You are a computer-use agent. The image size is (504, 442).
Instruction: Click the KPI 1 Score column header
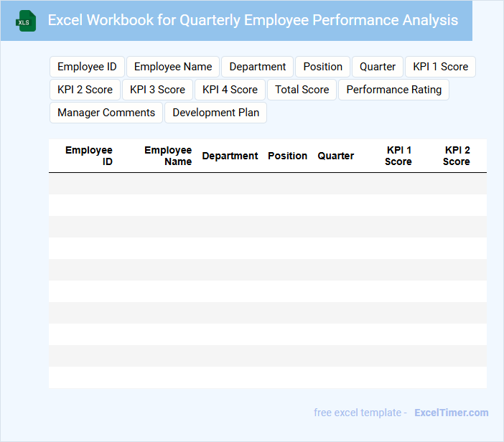point(398,156)
